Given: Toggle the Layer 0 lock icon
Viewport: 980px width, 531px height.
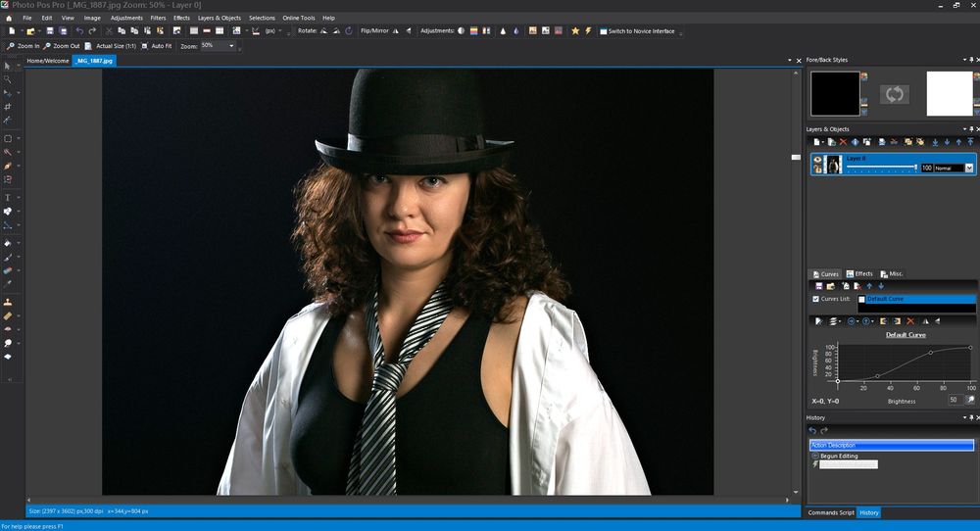Looking at the screenshot, I should [x=817, y=169].
